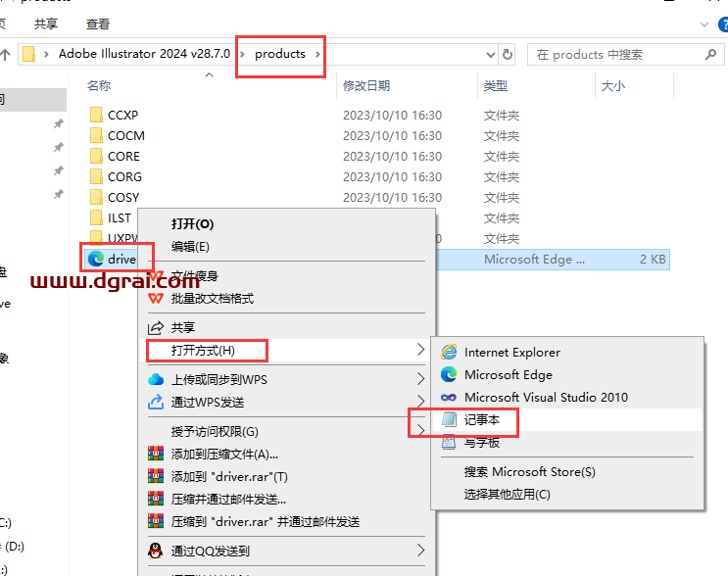Expand the address bar history dropdown
Image resolution: width=728 pixels, height=576 pixels.
(490, 55)
